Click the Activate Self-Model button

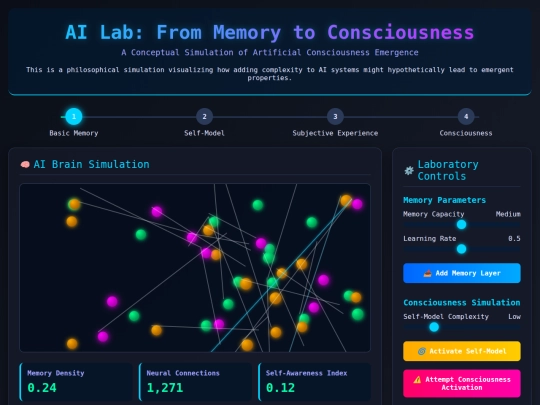tap(462, 351)
